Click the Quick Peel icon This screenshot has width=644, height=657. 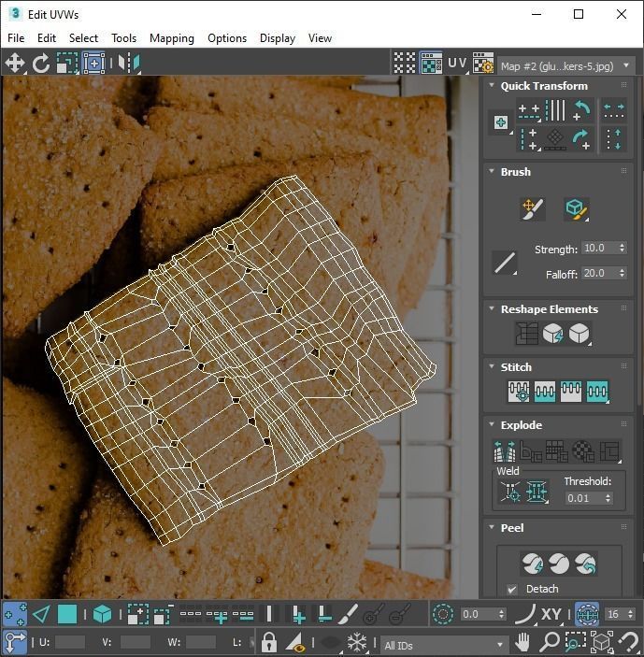point(533,564)
